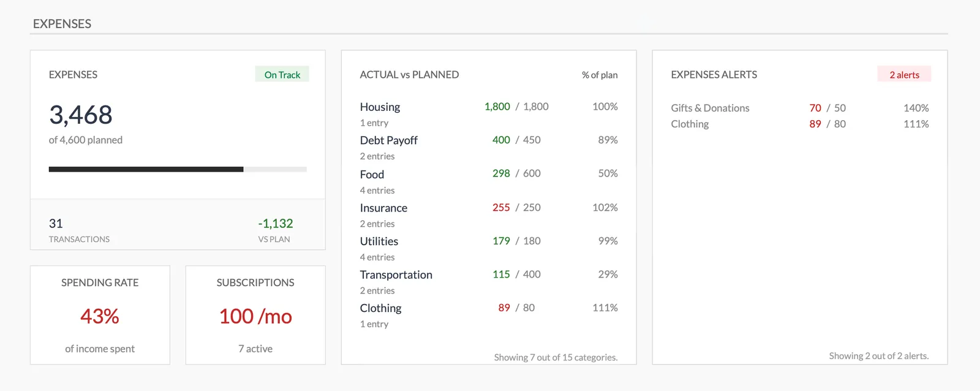
Task: Click the 43% spending rate value
Action: pyautogui.click(x=100, y=316)
